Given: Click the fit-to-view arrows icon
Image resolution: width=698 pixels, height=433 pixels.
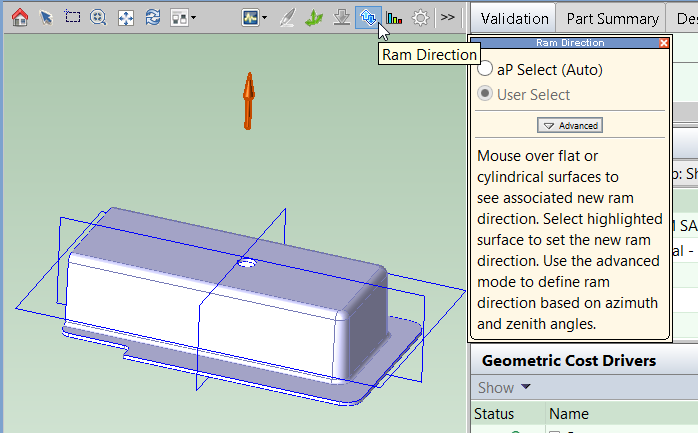Looking at the screenshot, I should coord(126,17).
